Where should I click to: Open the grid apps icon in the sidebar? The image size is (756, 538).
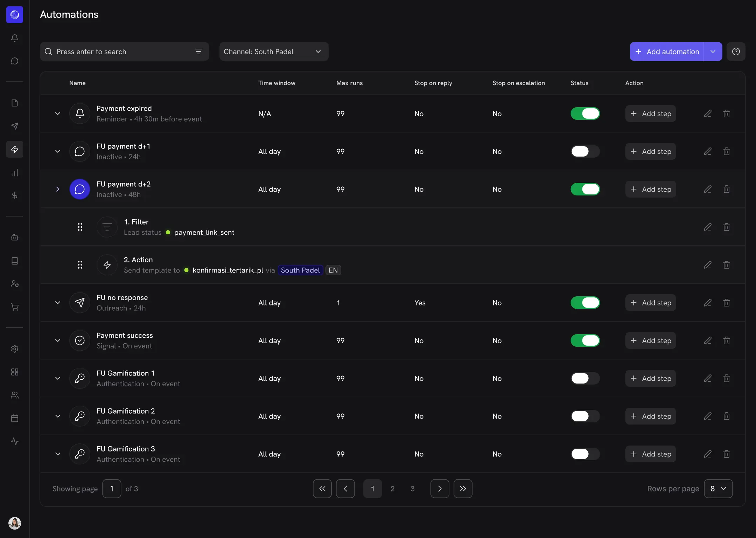[15, 372]
